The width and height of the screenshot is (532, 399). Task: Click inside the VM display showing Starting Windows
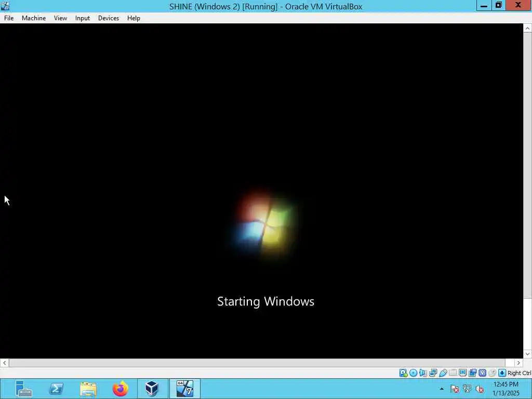pyautogui.click(x=262, y=191)
